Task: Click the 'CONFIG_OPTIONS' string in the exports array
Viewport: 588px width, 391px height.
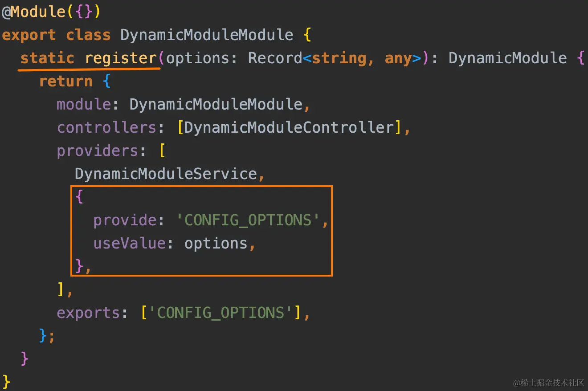Action: 221,313
